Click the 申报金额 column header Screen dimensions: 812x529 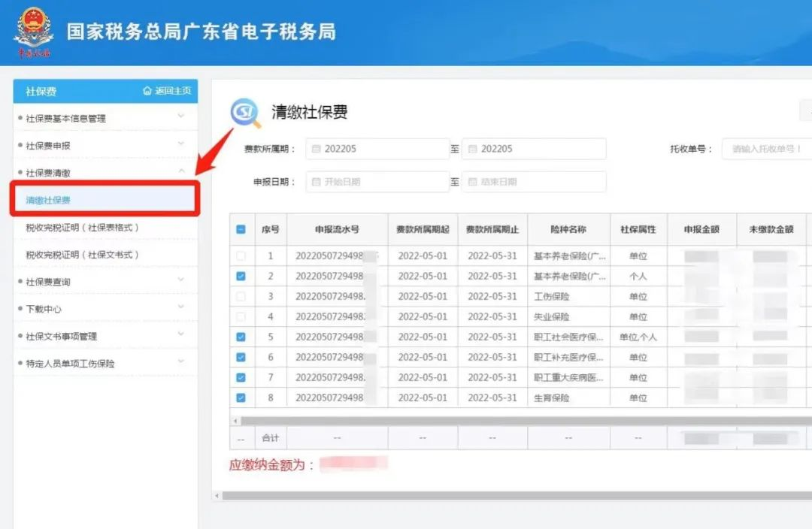(x=701, y=229)
